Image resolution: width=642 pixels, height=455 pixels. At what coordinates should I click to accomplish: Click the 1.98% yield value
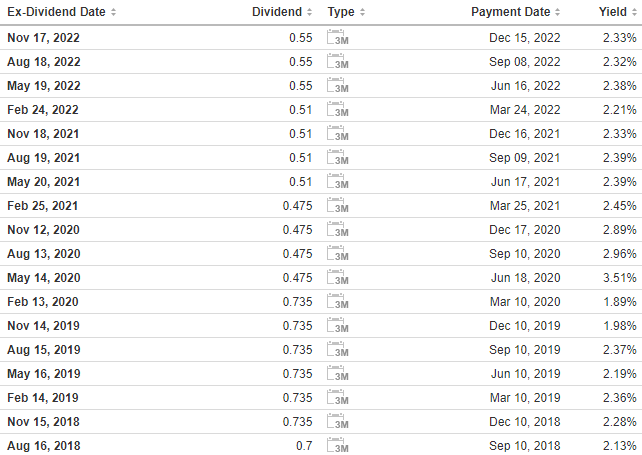click(620, 326)
